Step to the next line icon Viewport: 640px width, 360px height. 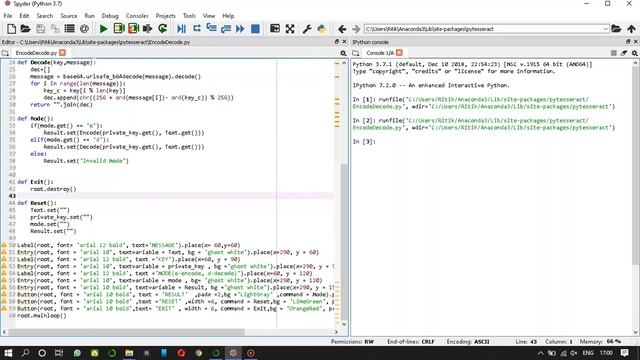(197, 29)
